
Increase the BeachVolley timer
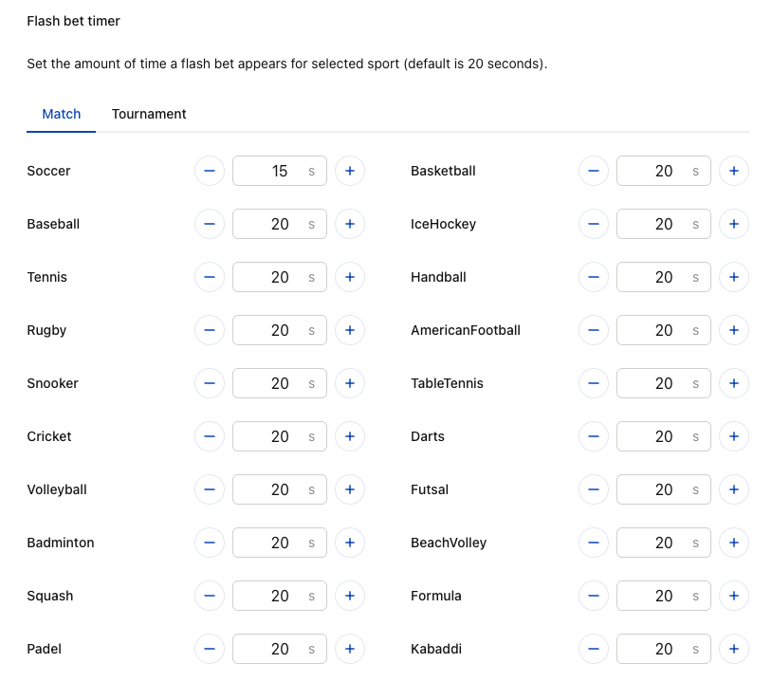(734, 543)
